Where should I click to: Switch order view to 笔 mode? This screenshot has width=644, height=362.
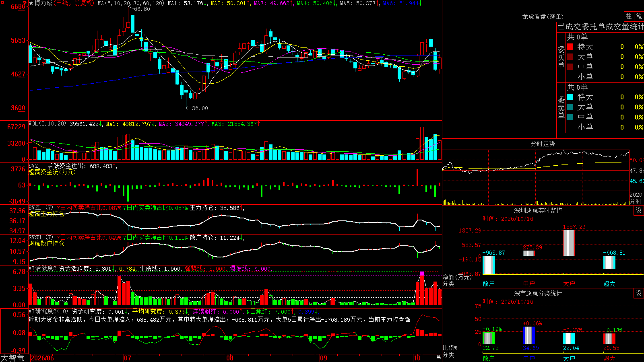pyautogui.click(x=639, y=16)
